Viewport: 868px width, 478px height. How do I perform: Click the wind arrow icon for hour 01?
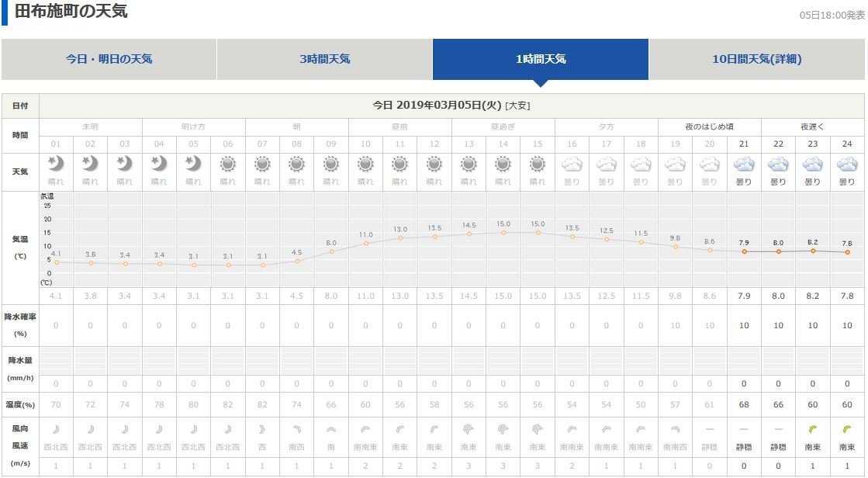click(56, 429)
